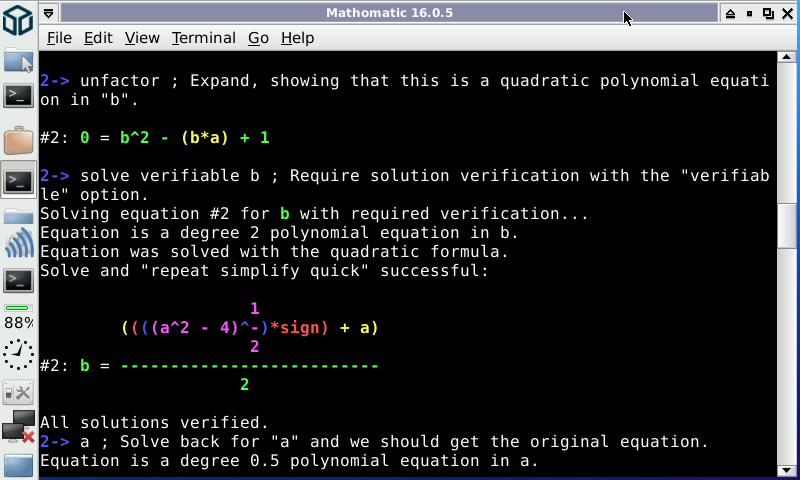
Task: Click the scrollbar down arrow
Action: tap(786, 470)
